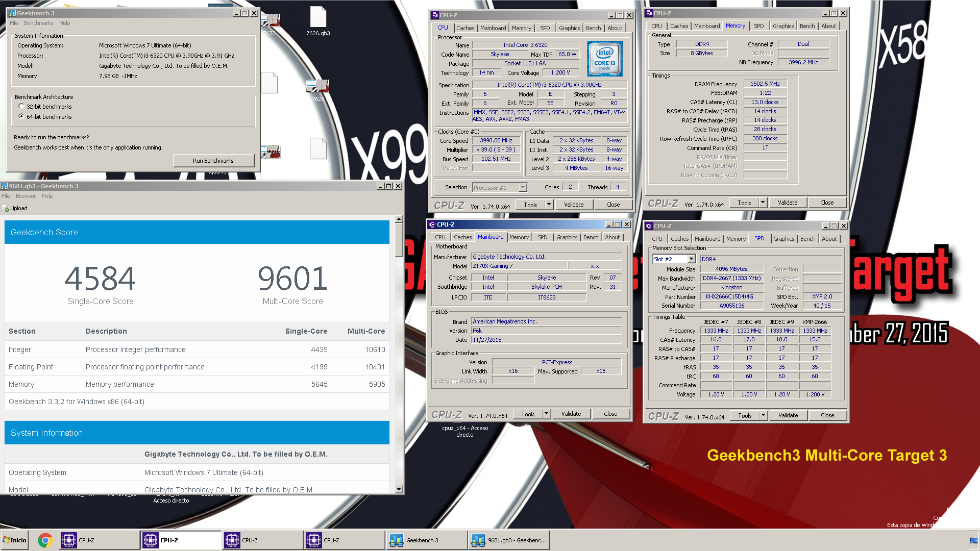Click the Floating Point score row

(x=197, y=367)
